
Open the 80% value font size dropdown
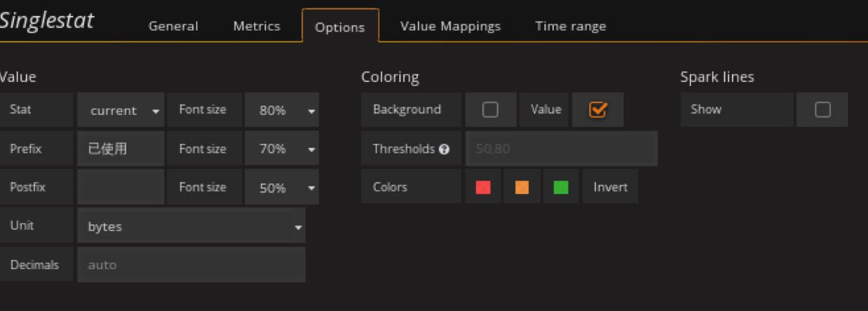pyautogui.click(x=281, y=111)
